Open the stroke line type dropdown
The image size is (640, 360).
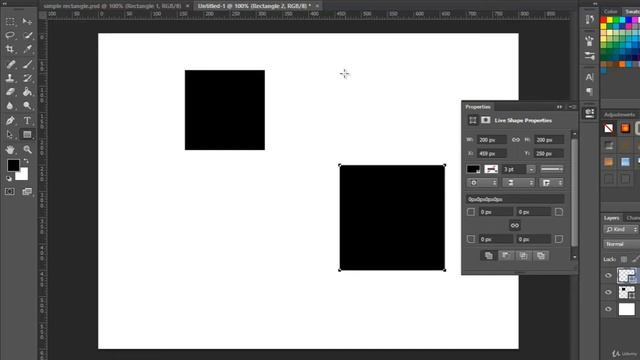[x=552, y=169]
